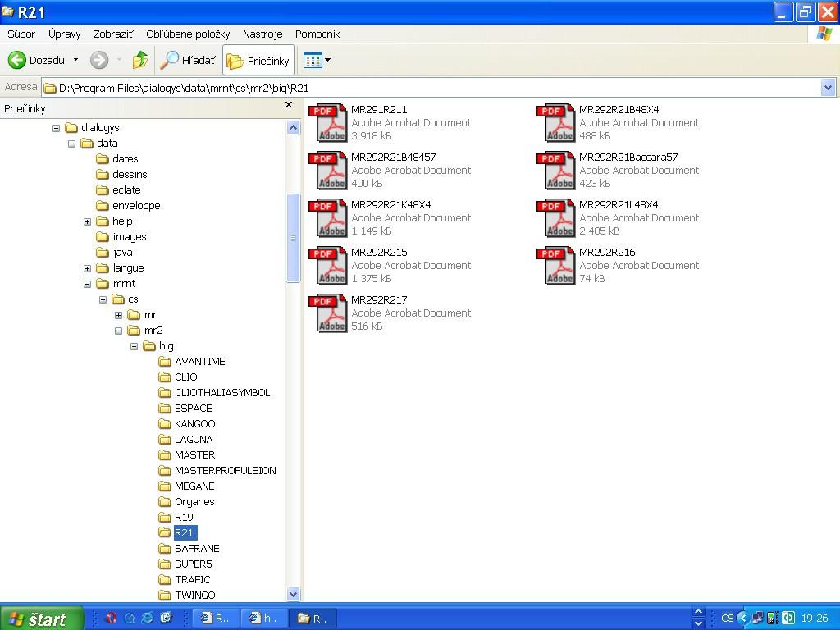Screen dimensions: 840x630
Task: Expand the help folder node
Action: click(87, 221)
